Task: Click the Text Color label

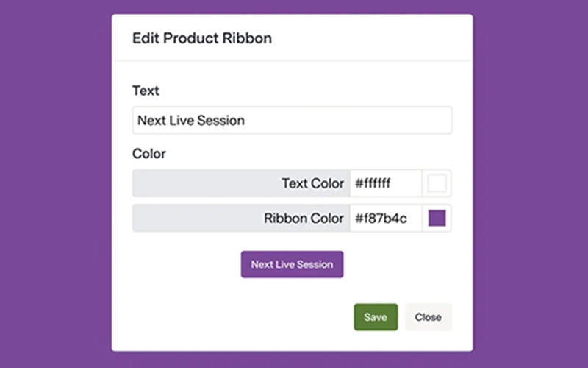Action: tap(312, 183)
